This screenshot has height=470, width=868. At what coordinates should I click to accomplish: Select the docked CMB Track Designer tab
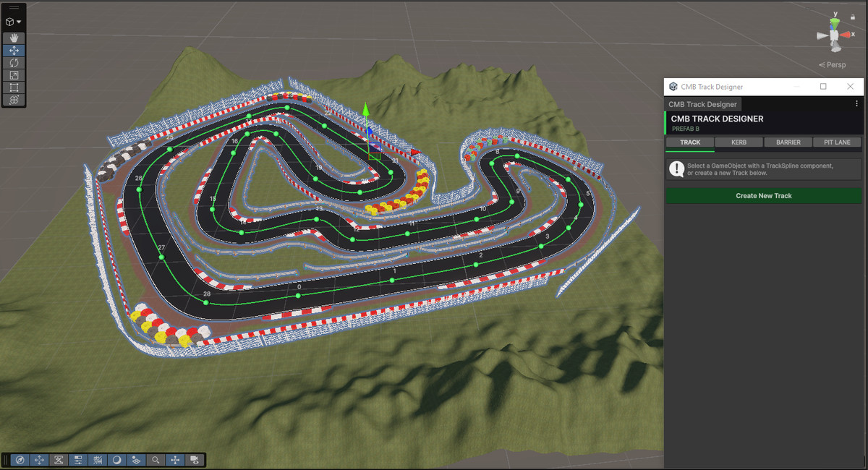pos(702,104)
